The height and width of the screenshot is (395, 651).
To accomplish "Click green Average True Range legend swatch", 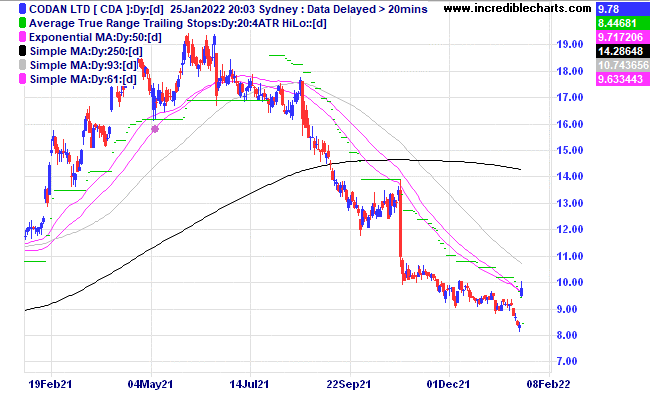I will point(22,23).
